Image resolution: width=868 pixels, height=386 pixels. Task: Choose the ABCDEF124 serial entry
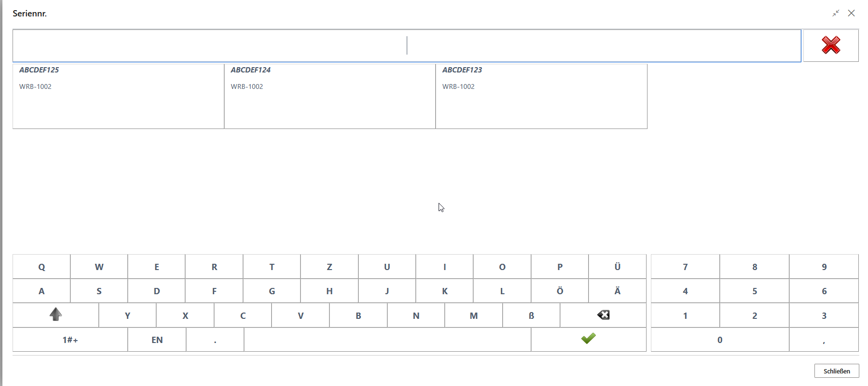pos(330,96)
